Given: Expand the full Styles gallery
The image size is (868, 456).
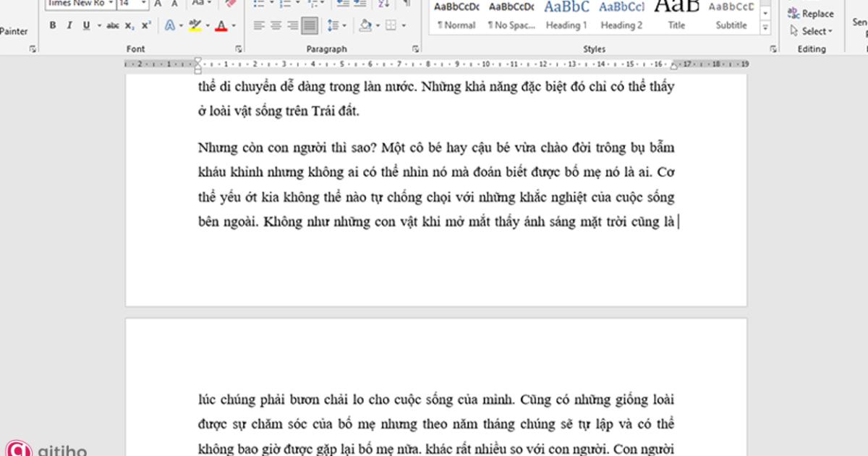Looking at the screenshot, I should [x=765, y=28].
